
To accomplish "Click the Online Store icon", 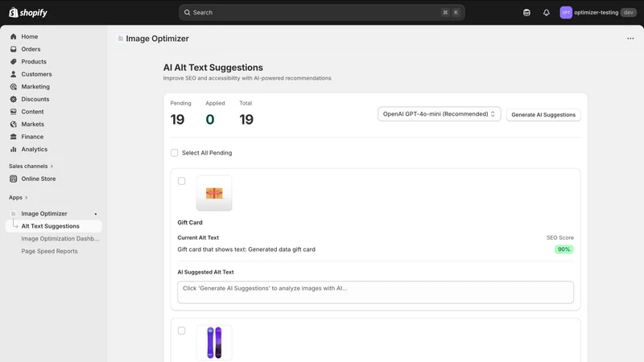I will click(14, 179).
